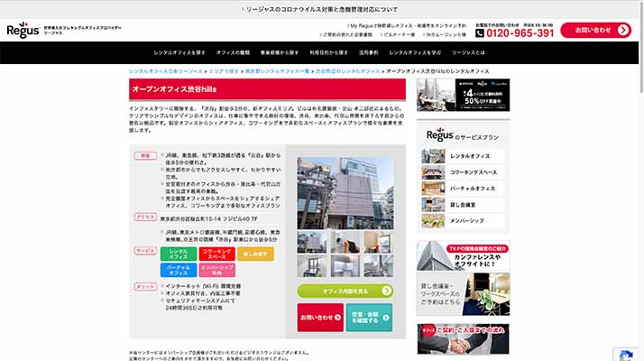Open the レンタルオフィスを探す menu item

167,53
